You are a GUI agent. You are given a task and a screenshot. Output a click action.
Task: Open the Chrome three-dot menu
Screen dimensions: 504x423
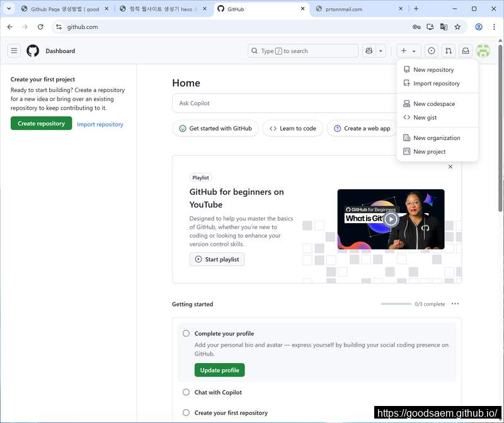(x=494, y=27)
